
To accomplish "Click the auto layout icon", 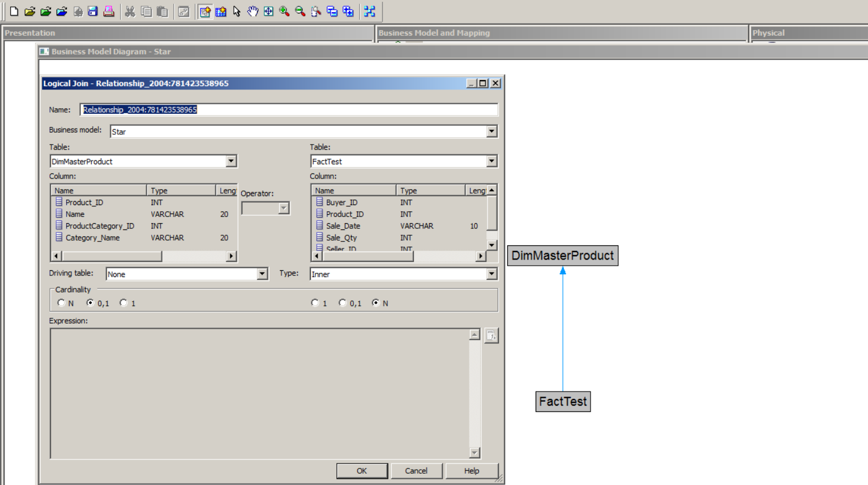I will pos(370,11).
